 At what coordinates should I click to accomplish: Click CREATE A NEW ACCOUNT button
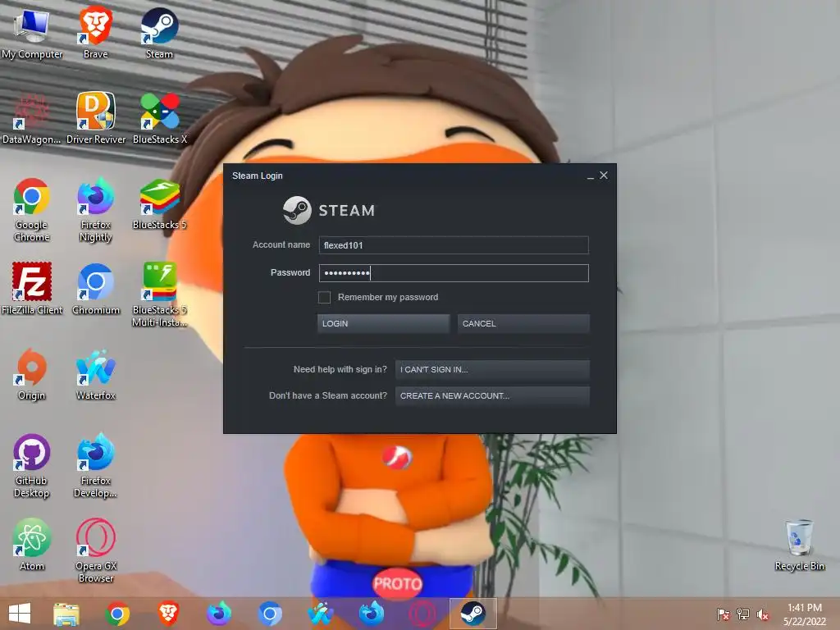[492, 396]
